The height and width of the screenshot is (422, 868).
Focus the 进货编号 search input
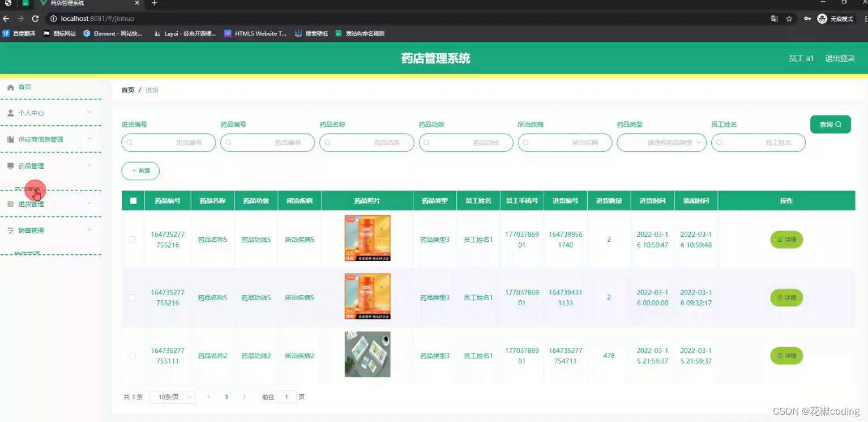(x=169, y=143)
